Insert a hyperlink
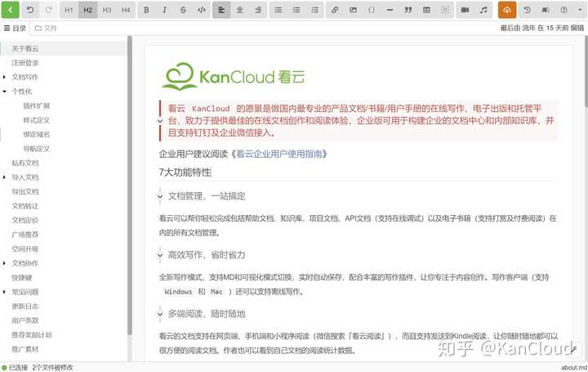 [x=335, y=10]
